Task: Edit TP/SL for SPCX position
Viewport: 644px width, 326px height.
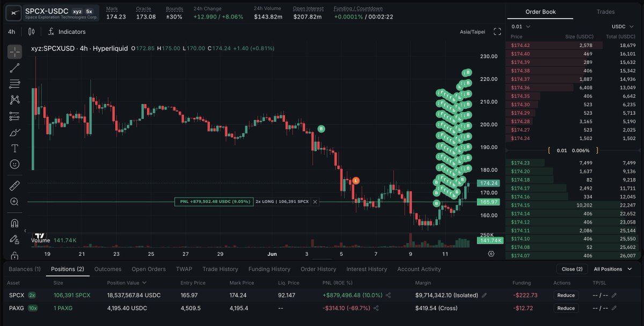Action: (x=614, y=295)
